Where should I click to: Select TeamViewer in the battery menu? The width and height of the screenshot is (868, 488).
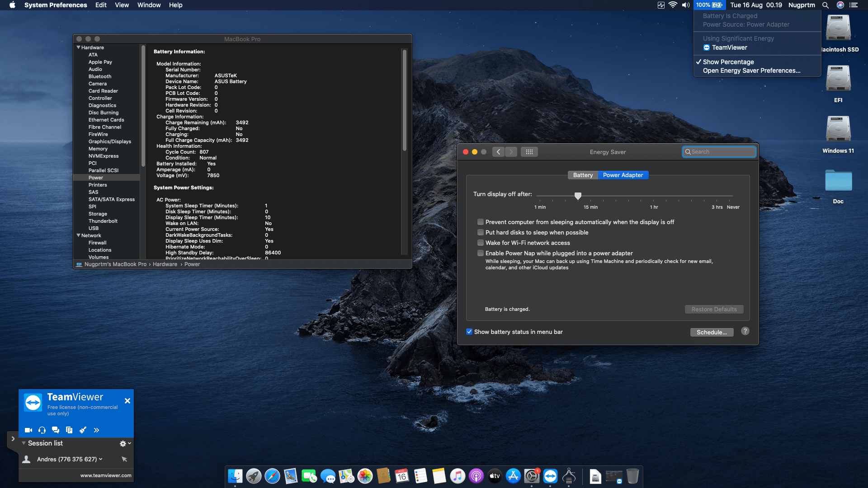click(757, 47)
